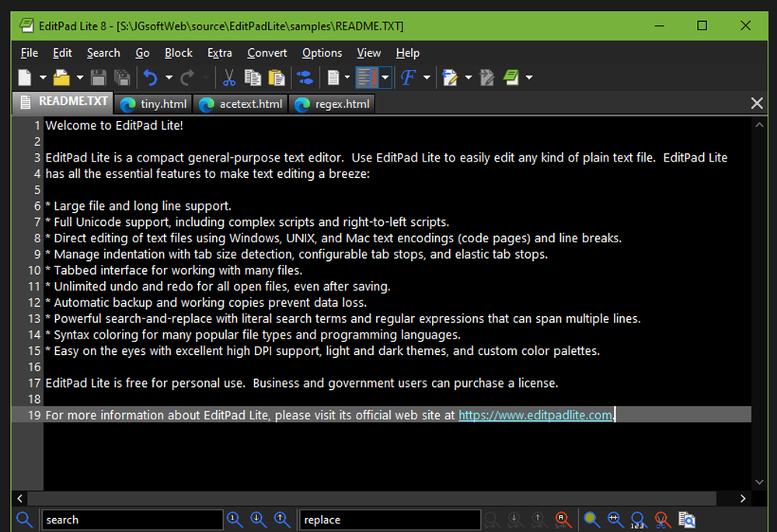The height and width of the screenshot is (532, 777).
Task: Click the 'Syntax coloring for many popular' line
Action: pyautogui.click(x=253, y=335)
